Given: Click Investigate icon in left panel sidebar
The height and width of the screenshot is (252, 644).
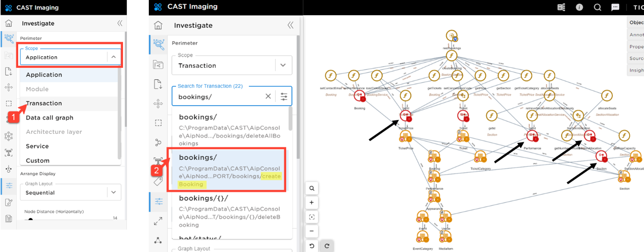Looking at the screenshot, I should click(8, 39).
